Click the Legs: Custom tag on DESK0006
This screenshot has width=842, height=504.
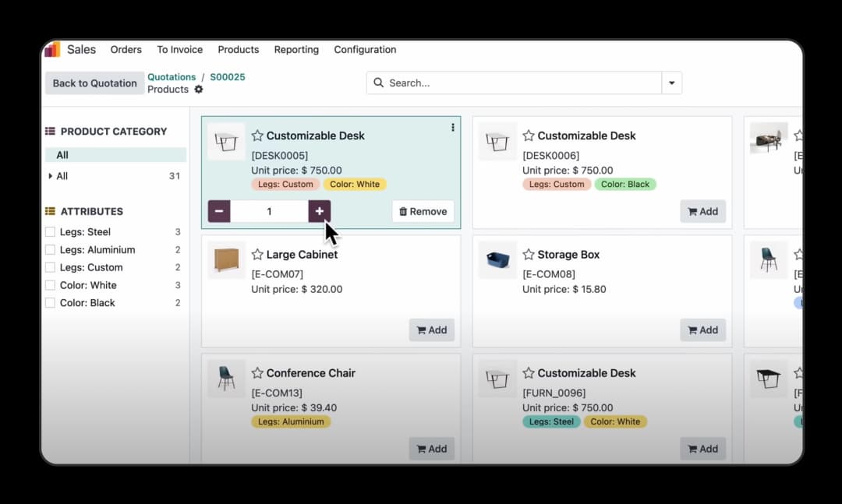(557, 185)
